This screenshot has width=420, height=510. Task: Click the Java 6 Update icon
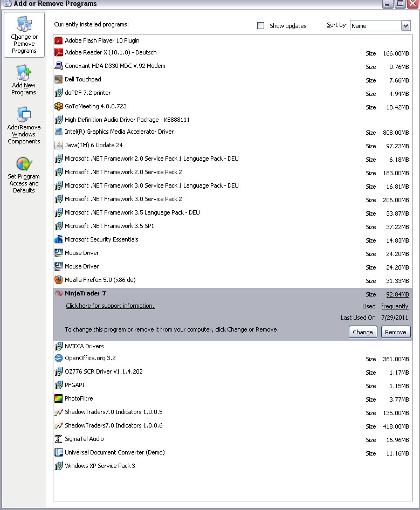pyautogui.click(x=59, y=145)
